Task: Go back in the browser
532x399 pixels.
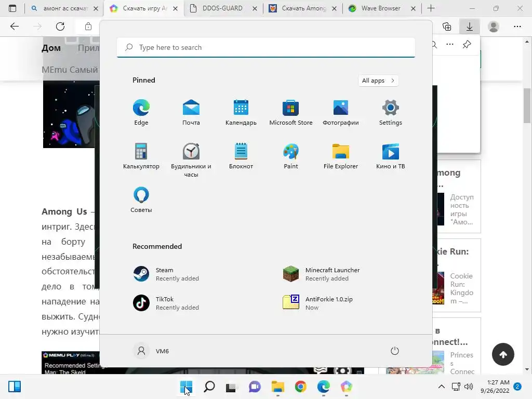Action: 15,26
